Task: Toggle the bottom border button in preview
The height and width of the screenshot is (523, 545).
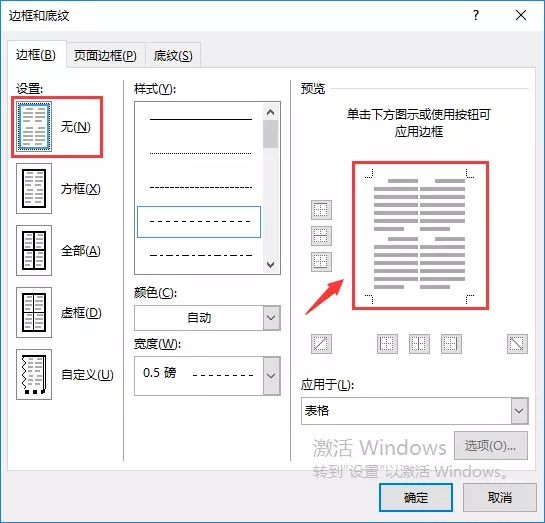Action: (321, 261)
